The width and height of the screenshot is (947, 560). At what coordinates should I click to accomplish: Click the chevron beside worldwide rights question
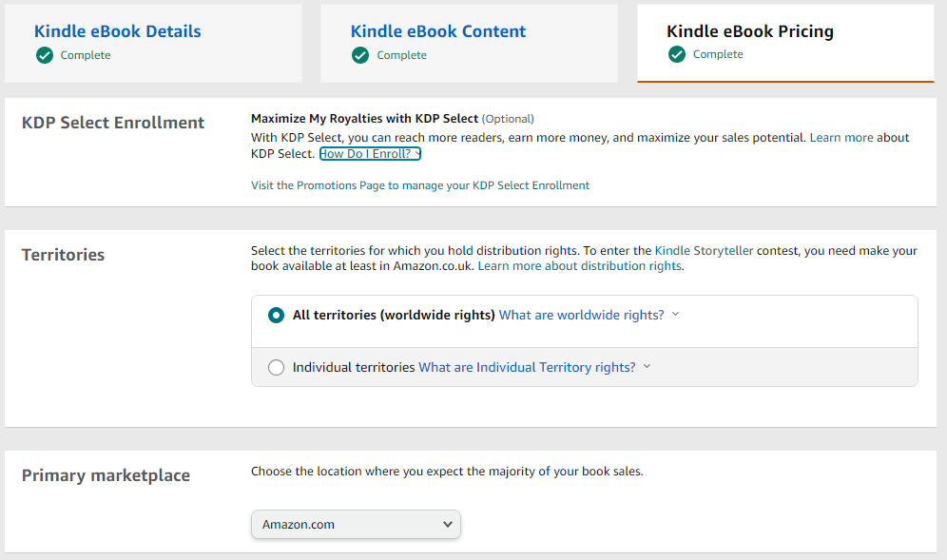675,315
